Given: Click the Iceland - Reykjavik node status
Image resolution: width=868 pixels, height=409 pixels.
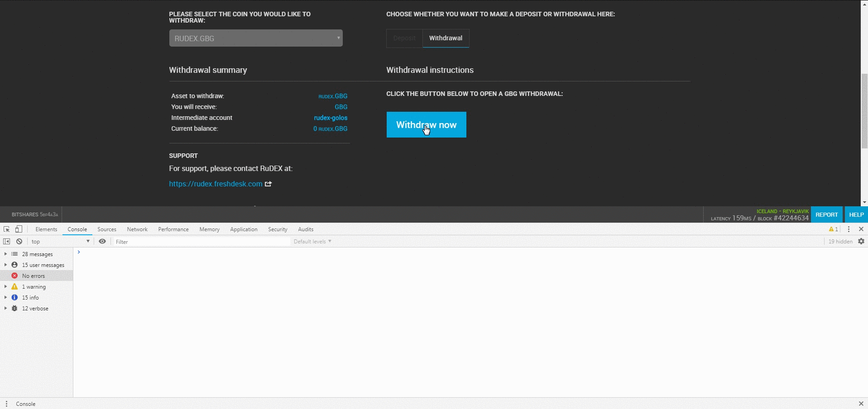Looking at the screenshot, I should [x=782, y=211].
